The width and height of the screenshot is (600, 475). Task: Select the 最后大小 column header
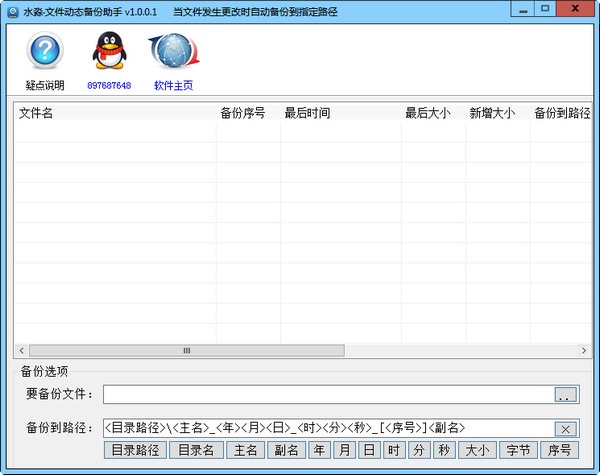(x=432, y=113)
